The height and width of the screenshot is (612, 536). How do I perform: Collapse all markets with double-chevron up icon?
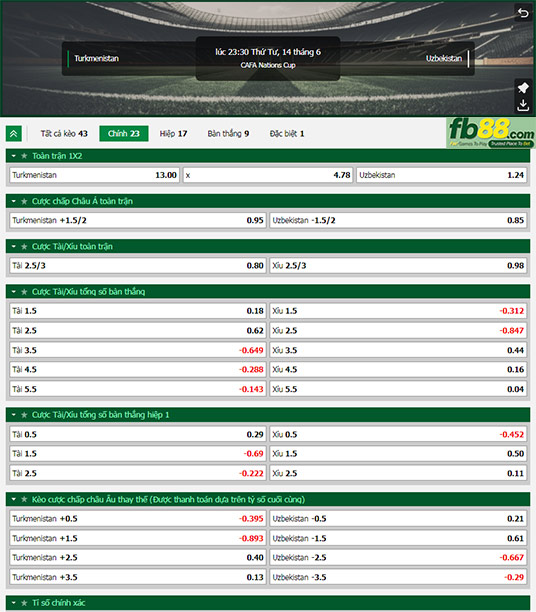[14, 134]
